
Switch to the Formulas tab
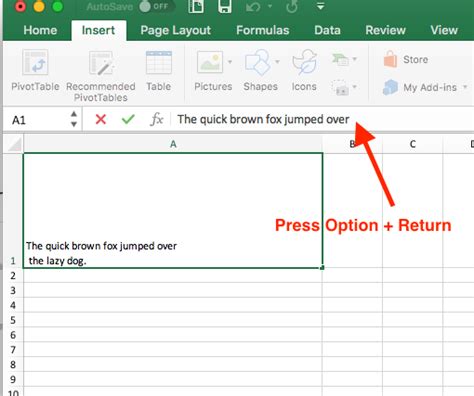[x=263, y=30]
